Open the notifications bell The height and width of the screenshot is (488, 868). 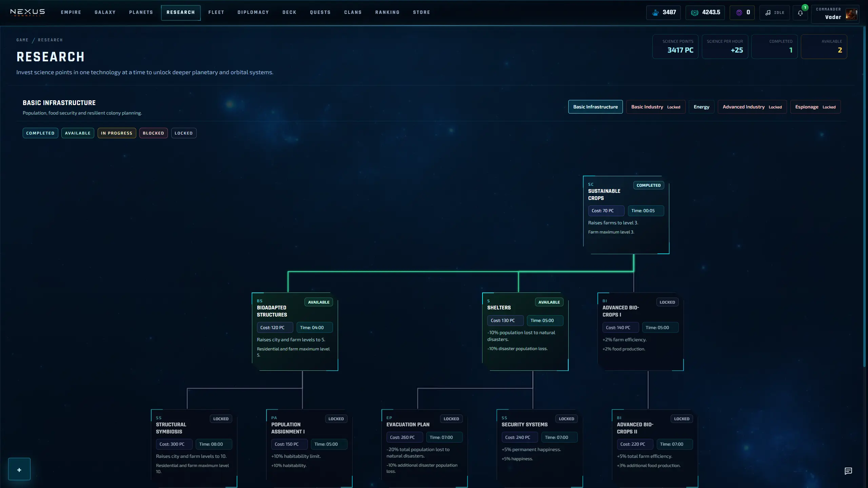800,13
